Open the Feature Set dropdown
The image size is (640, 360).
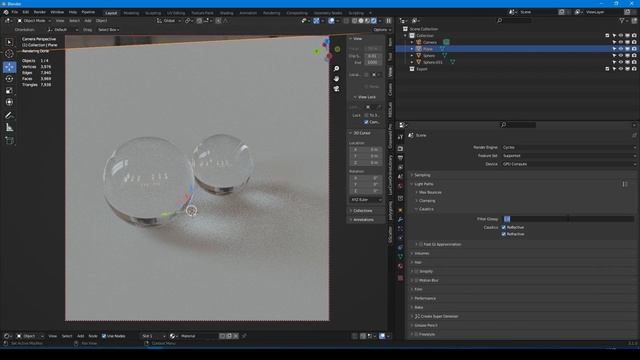[569, 156]
